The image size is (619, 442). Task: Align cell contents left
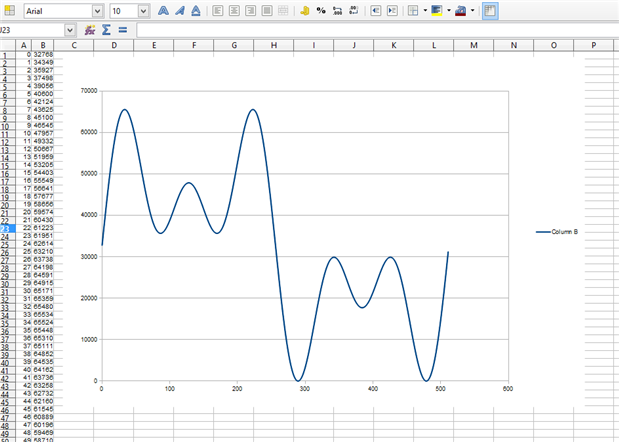pyautogui.click(x=218, y=11)
